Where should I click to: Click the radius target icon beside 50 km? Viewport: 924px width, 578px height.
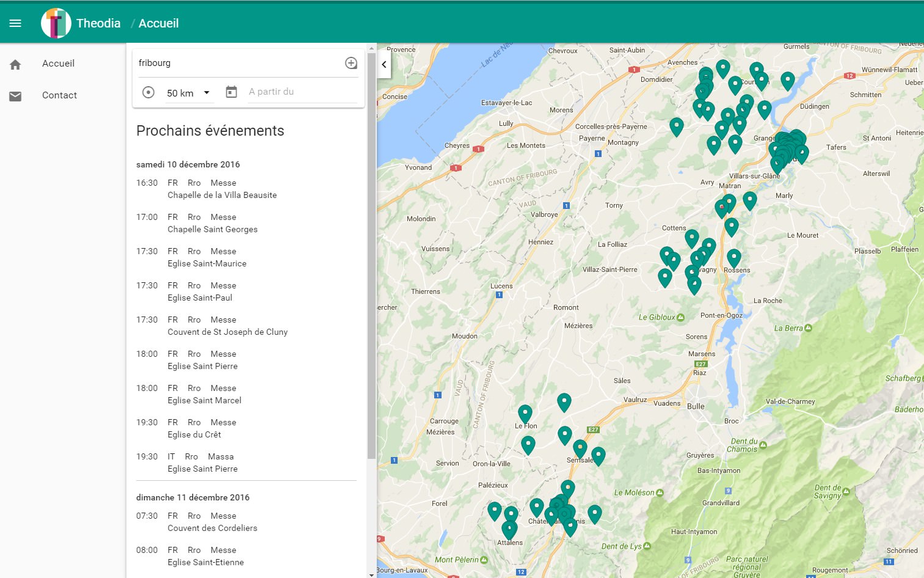[148, 92]
